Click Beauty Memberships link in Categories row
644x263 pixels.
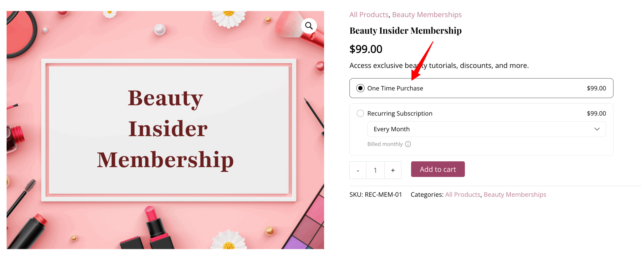pos(515,195)
